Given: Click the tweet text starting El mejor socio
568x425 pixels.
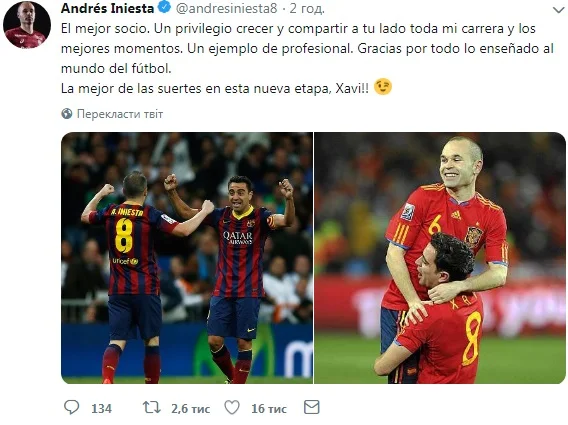Looking at the screenshot, I should pos(307,49).
